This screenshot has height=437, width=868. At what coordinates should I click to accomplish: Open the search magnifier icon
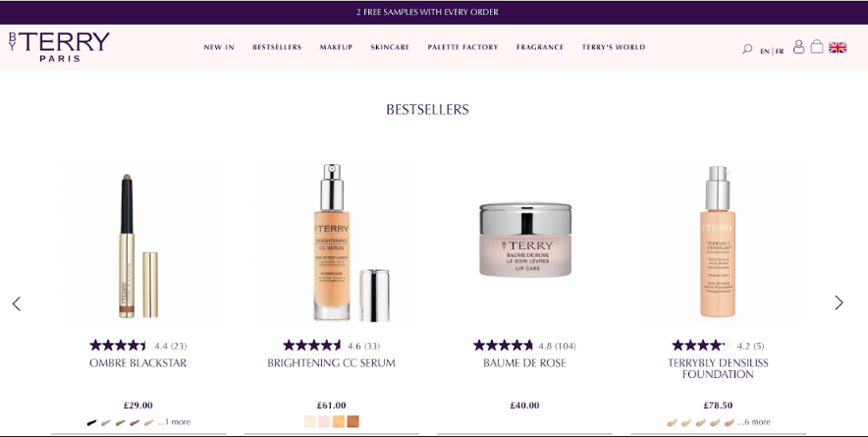[x=747, y=49]
